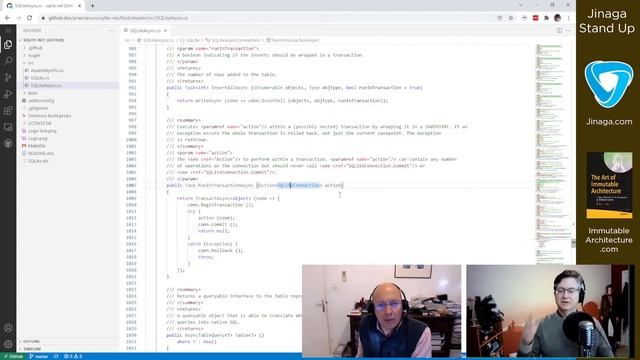Open the Search view in activity bar

click(x=8, y=61)
